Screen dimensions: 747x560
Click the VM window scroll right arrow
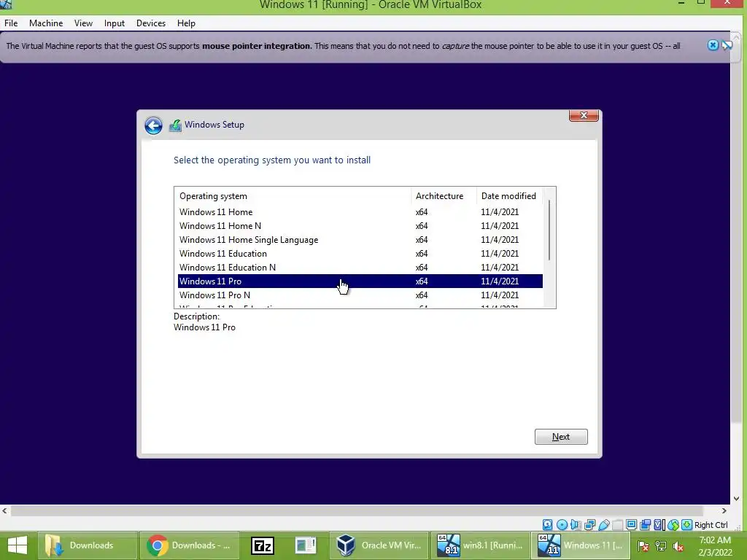pos(724,511)
